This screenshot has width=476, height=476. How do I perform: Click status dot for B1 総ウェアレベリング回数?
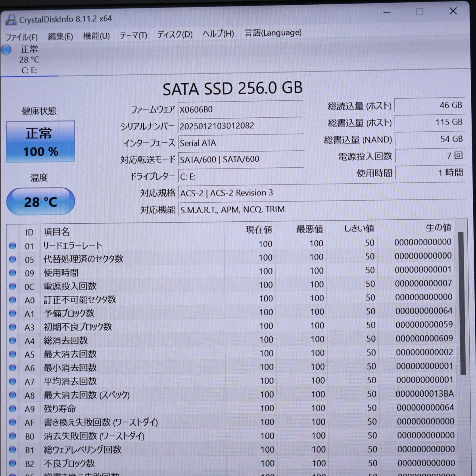click(13, 450)
